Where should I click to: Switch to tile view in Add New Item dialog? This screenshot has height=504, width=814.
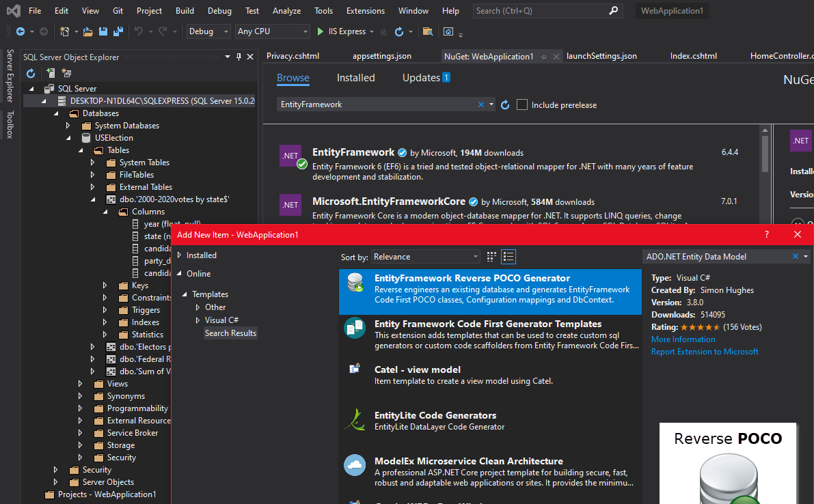(491, 256)
